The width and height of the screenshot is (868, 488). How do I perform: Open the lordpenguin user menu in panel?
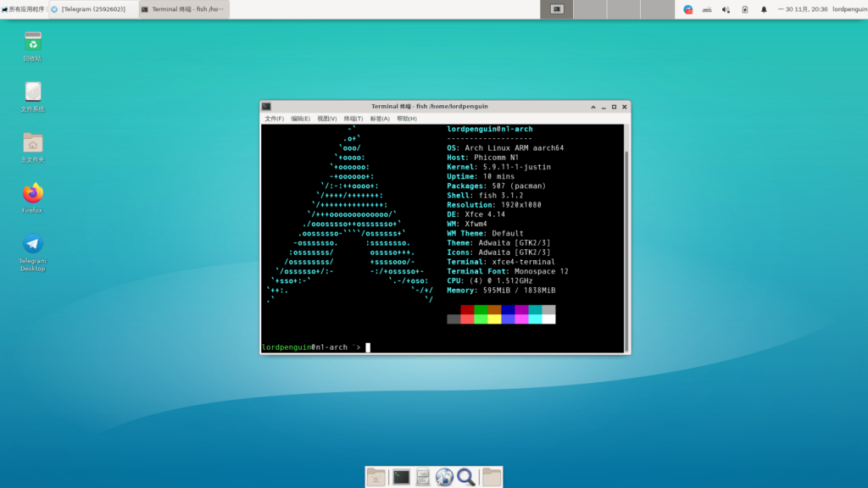(x=849, y=9)
